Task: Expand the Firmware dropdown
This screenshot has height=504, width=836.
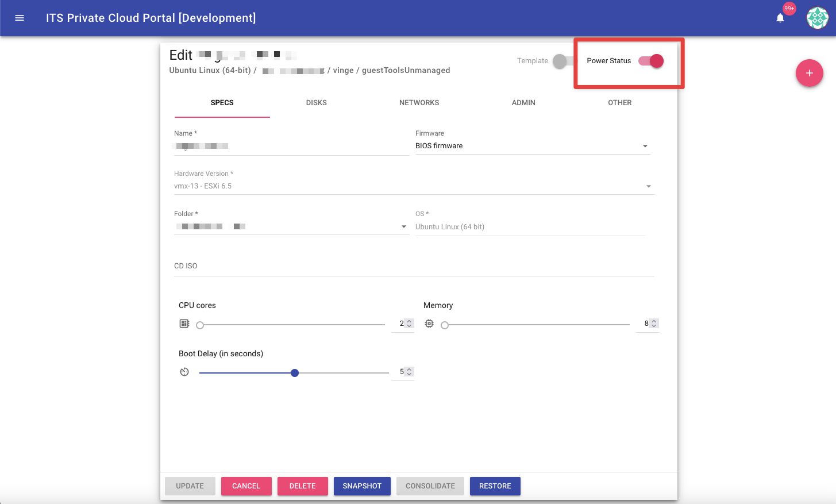Action: (x=645, y=146)
